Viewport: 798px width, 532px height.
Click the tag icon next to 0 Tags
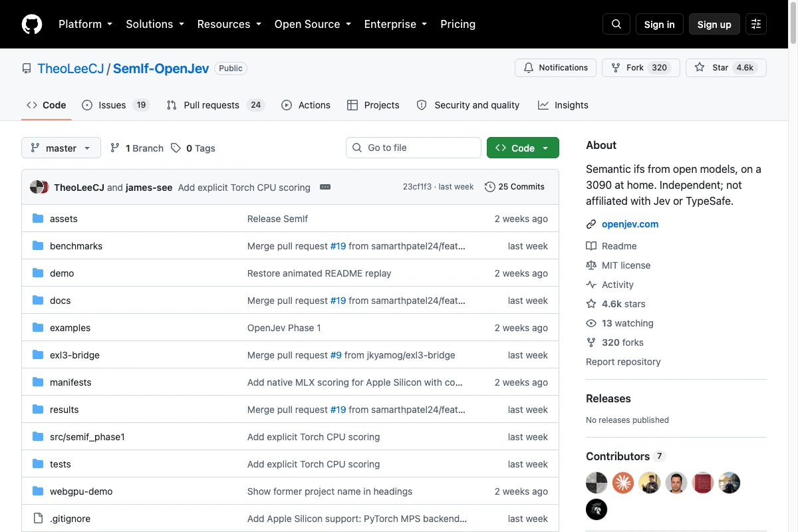tap(176, 148)
